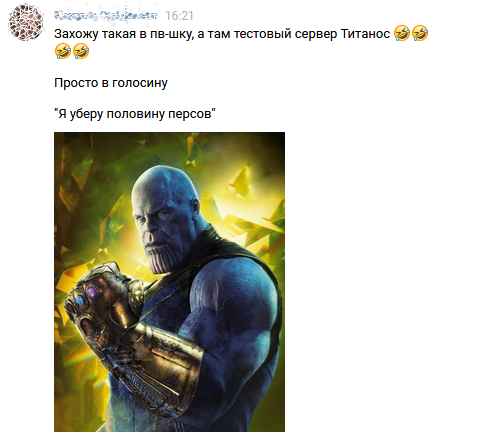Click the blurred sender name link
Viewport: 486px width, 440px height.
[105, 15]
